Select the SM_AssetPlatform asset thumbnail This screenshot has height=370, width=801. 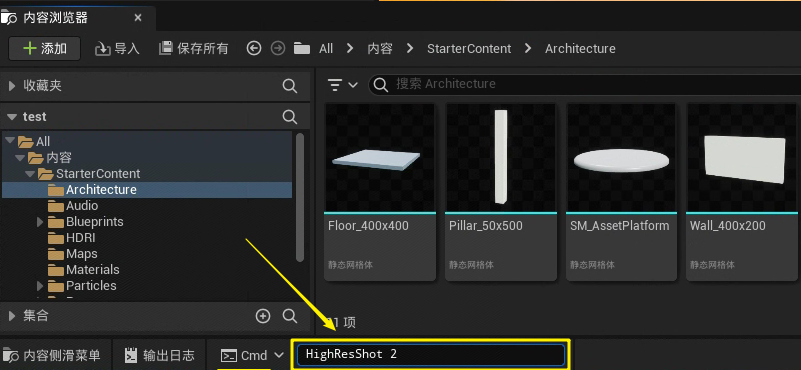pos(621,157)
